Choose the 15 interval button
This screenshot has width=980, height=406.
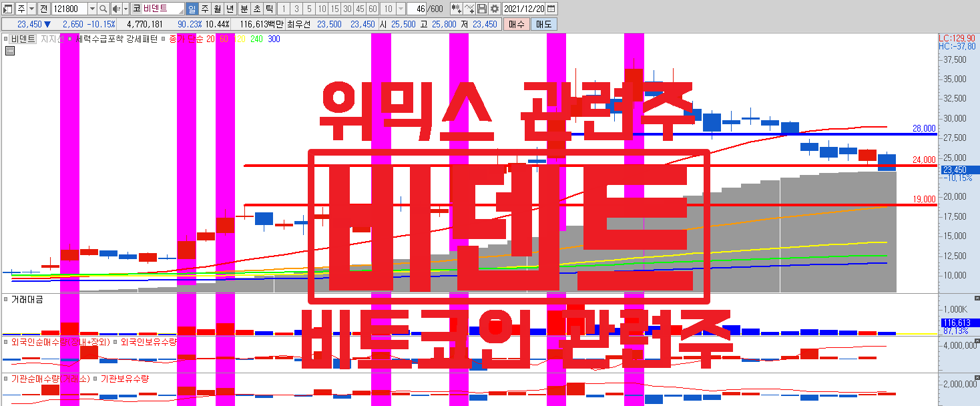point(334,9)
